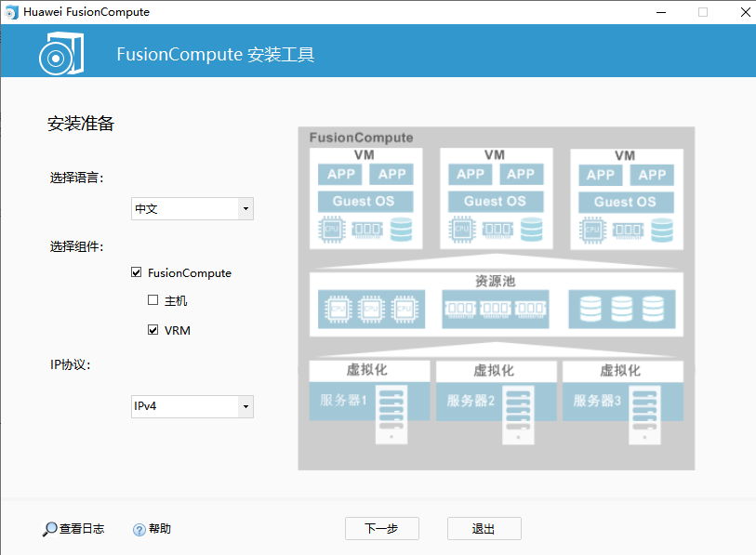Click the arrow on the language selector
Image resolution: width=756 pixels, height=555 pixels.
click(246, 208)
